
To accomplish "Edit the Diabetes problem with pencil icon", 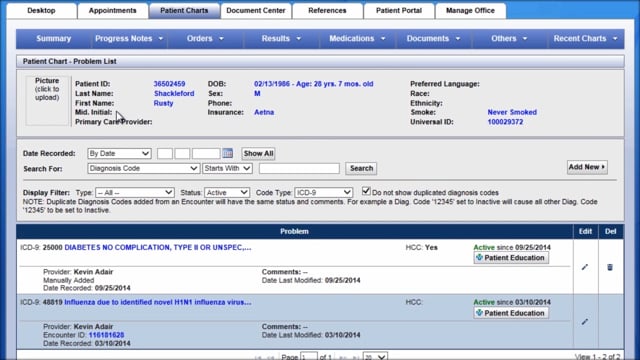I will pos(585,267).
